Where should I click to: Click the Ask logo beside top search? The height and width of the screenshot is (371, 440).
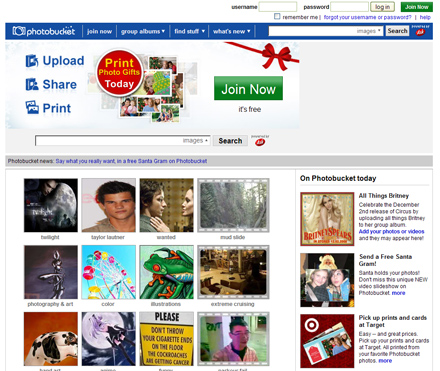tap(420, 31)
